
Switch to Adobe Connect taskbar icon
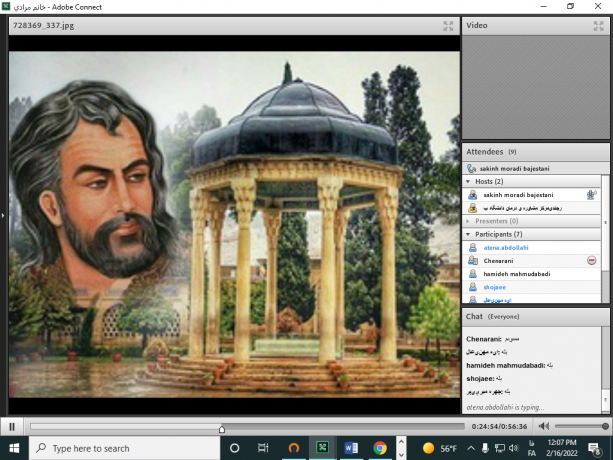(323, 448)
